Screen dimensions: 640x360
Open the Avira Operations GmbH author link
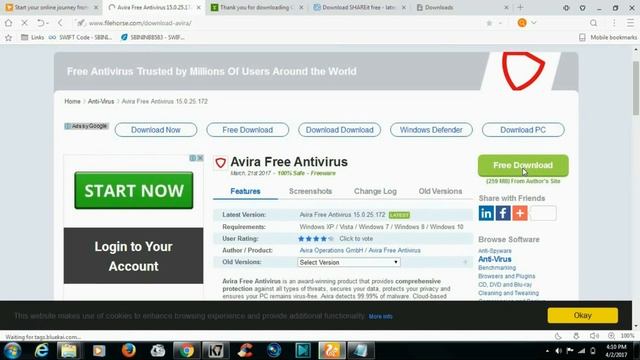pyautogui.click(x=332, y=250)
